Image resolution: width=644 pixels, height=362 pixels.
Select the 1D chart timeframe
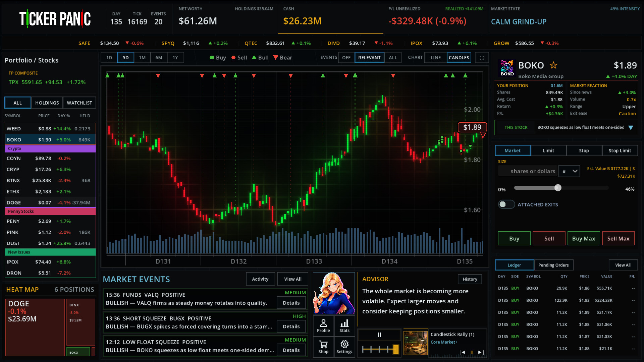(x=109, y=58)
